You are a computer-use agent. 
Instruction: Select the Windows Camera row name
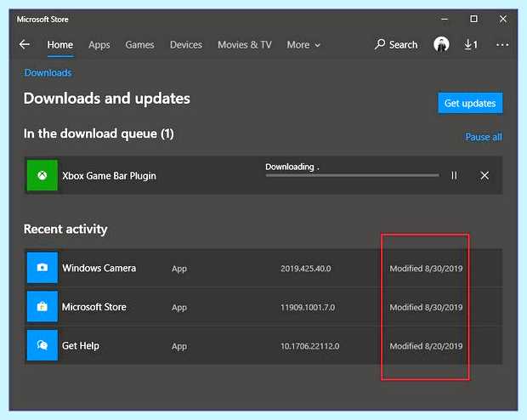[99, 268]
